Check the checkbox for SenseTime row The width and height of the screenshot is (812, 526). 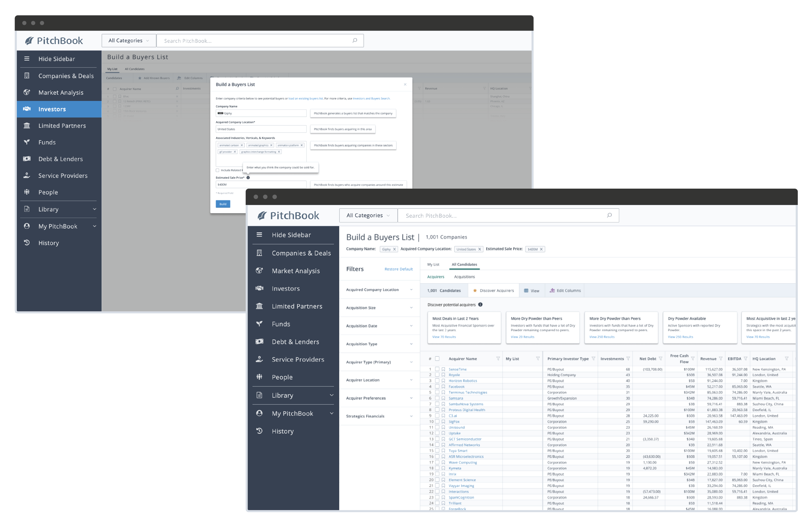[437, 369]
